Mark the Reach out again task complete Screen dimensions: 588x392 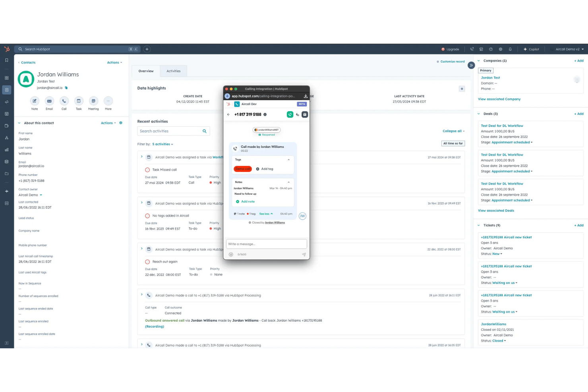[x=147, y=262]
